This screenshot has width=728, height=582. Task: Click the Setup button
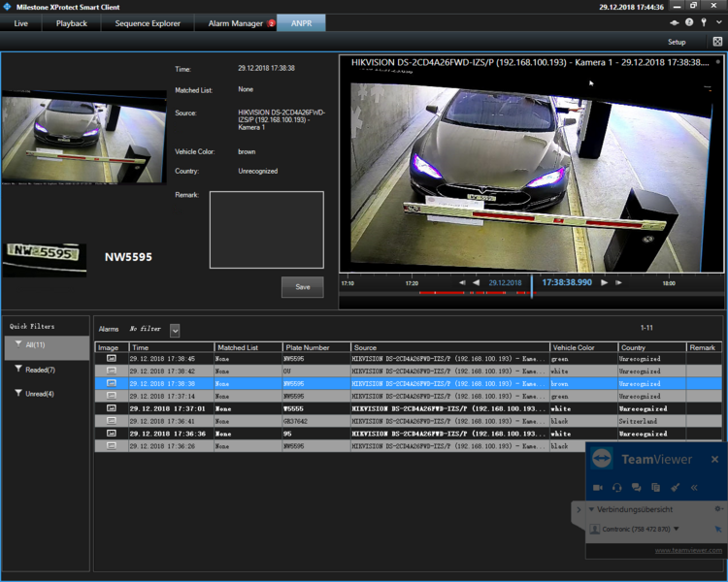coord(677,42)
